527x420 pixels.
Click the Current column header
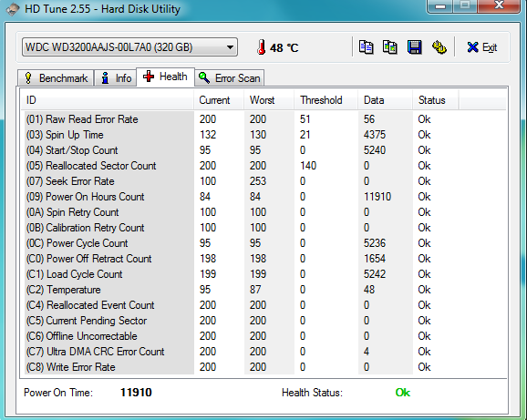click(219, 100)
